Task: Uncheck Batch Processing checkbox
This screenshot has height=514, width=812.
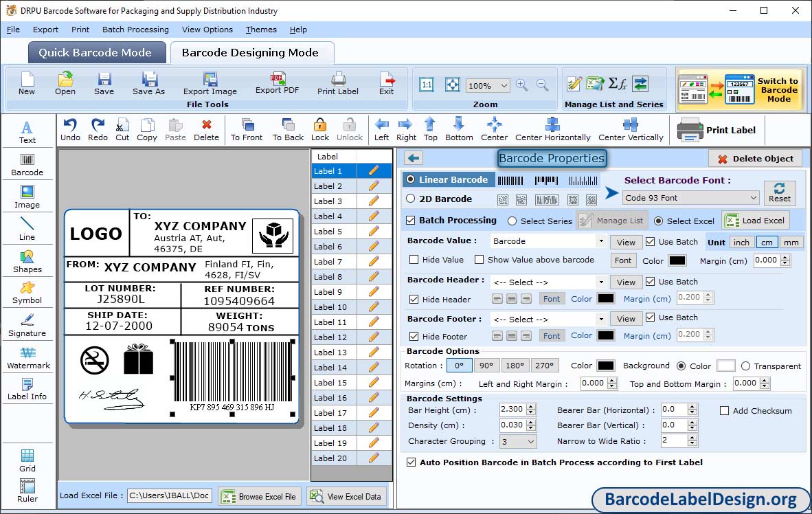Action: point(411,220)
